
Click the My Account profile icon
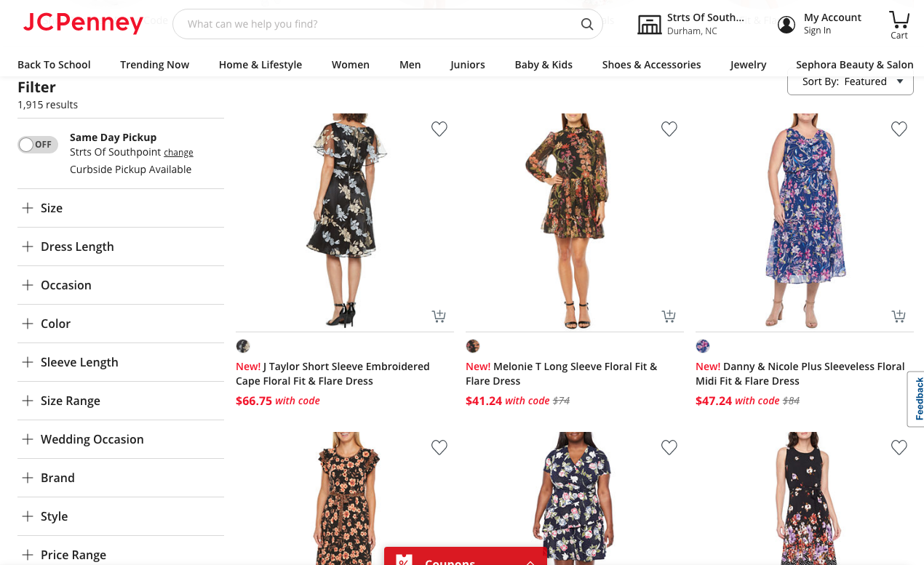pos(786,24)
